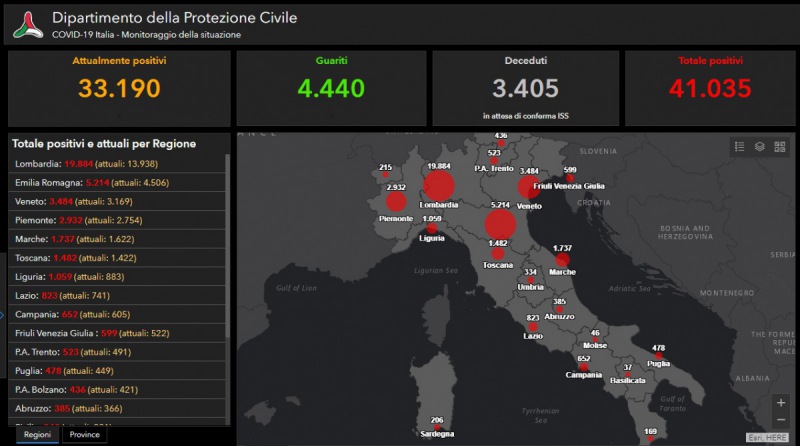Zoom in with the plus button
The height and width of the screenshot is (446, 800).
(780, 402)
